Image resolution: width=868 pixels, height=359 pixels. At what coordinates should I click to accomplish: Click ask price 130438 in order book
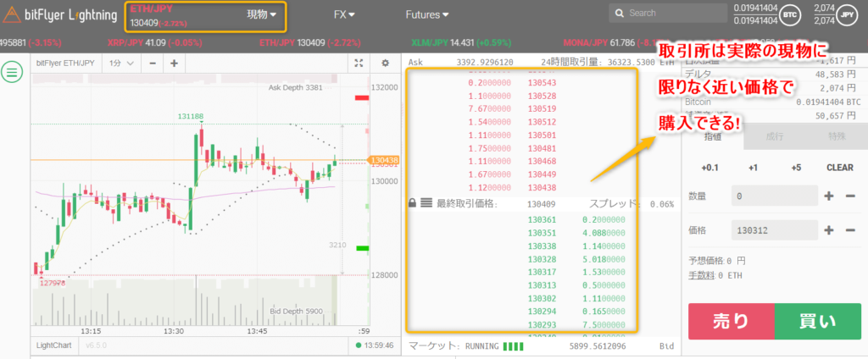(x=542, y=187)
